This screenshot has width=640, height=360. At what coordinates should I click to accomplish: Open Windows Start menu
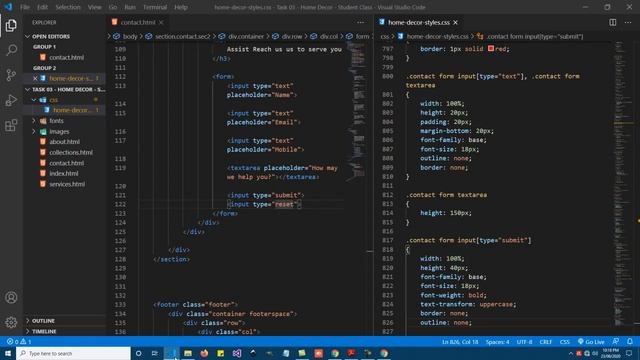8,353
